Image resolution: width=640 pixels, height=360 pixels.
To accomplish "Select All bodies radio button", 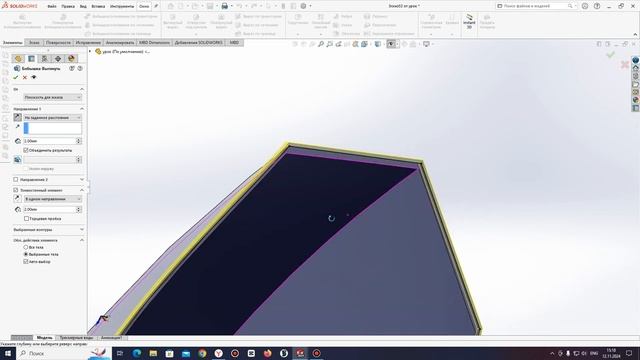I will [26, 247].
